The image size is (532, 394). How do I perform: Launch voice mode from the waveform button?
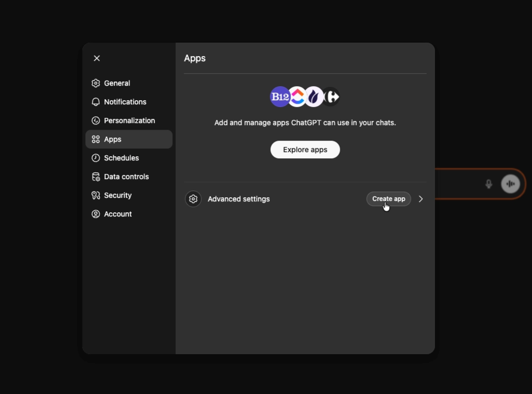pos(511,184)
